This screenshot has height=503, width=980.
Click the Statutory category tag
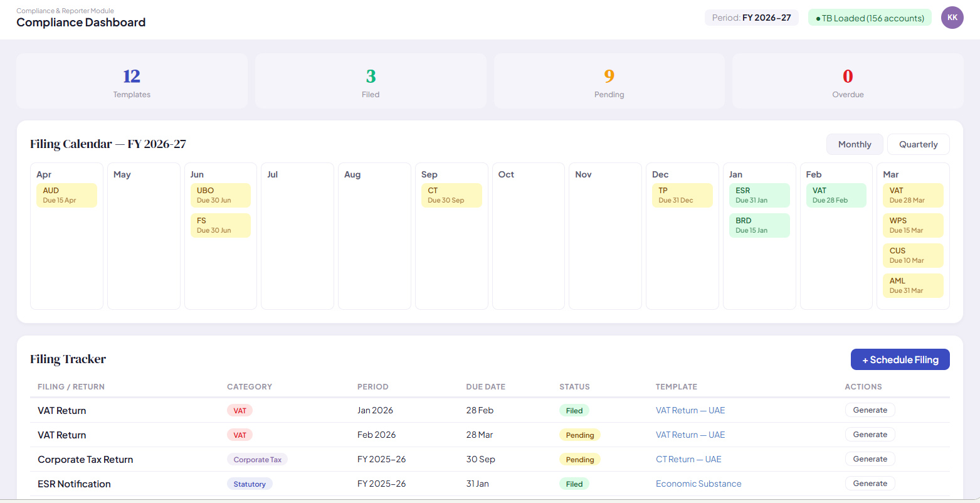250,484
